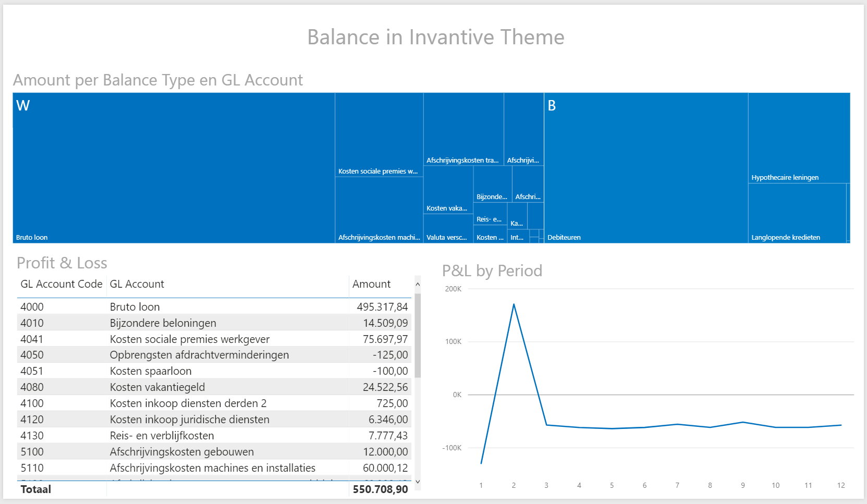Select the Afschrijvingskosten machi... treemap tile
The image size is (867, 504).
point(379,210)
